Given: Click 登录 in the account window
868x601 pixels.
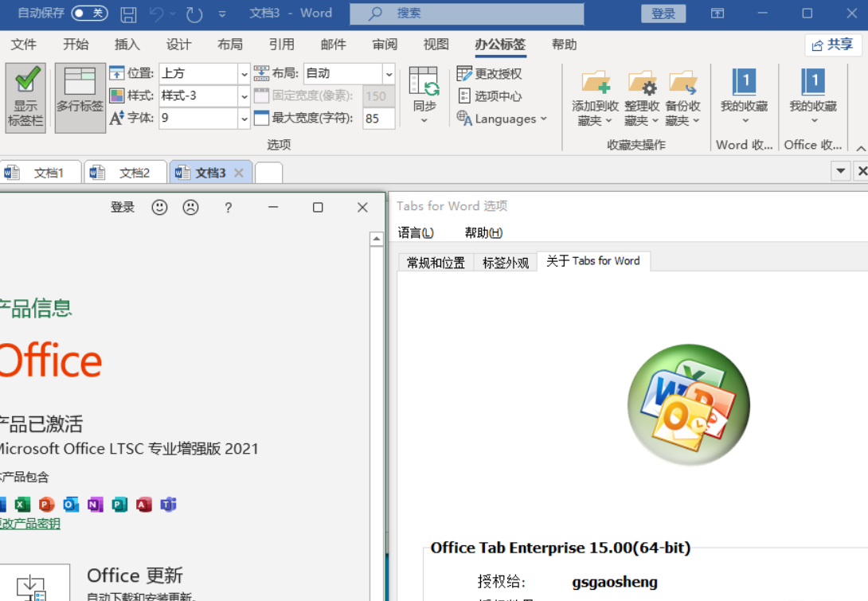Looking at the screenshot, I should click(x=123, y=208).
